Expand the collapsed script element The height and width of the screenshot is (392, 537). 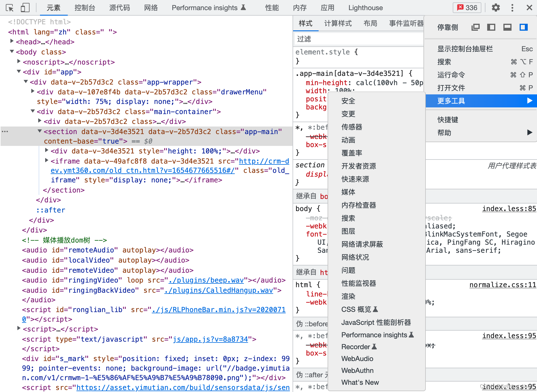[x=19, y=328]
